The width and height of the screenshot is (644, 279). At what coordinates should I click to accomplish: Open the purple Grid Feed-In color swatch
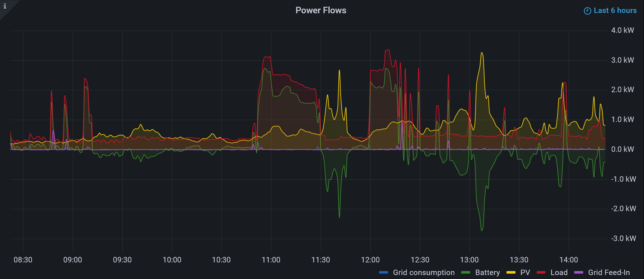578,273
